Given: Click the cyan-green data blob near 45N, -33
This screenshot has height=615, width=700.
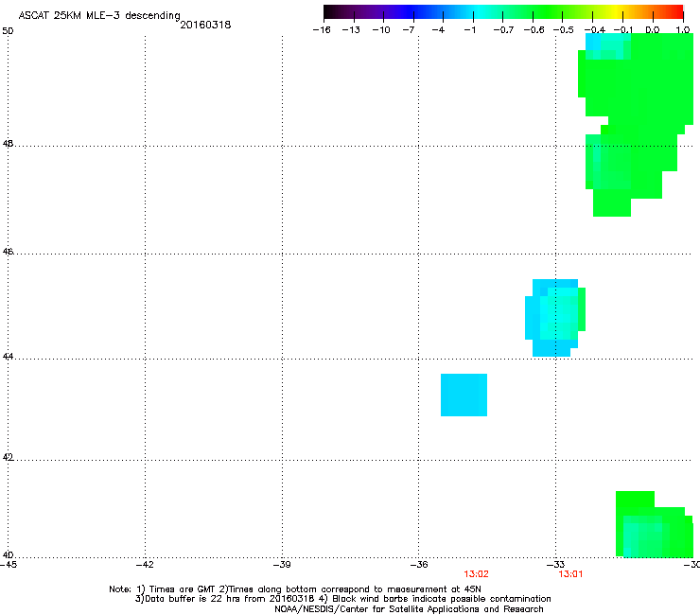Looking at the screenshot, I should (x=555, y=318).
